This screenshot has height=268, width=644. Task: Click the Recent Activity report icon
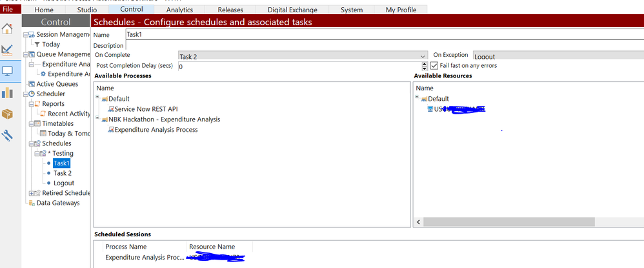coord(43,114)
